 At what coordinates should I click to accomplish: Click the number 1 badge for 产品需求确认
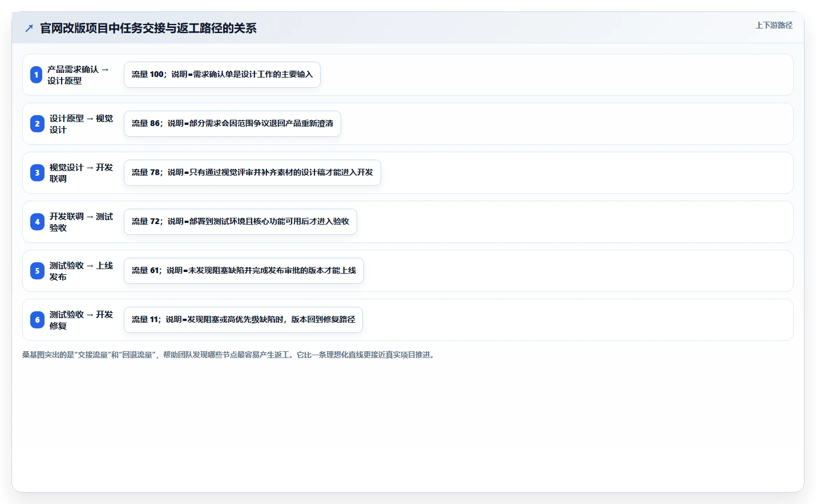coord(37,75)
